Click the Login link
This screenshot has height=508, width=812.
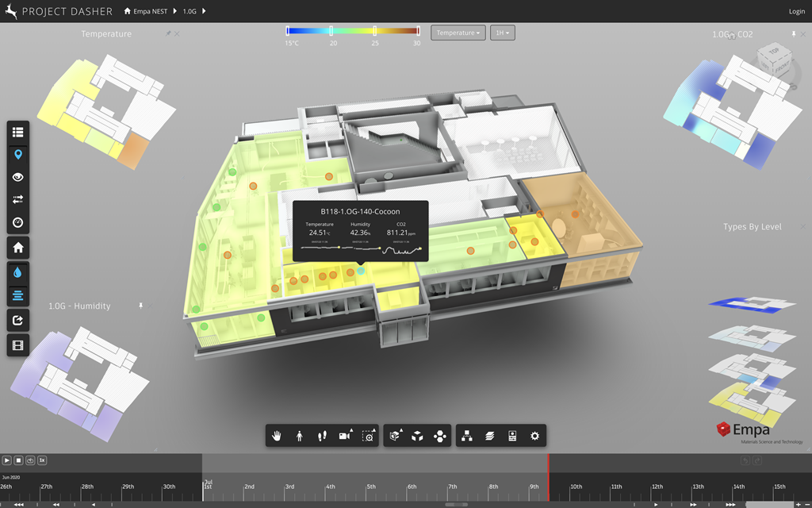796,12
